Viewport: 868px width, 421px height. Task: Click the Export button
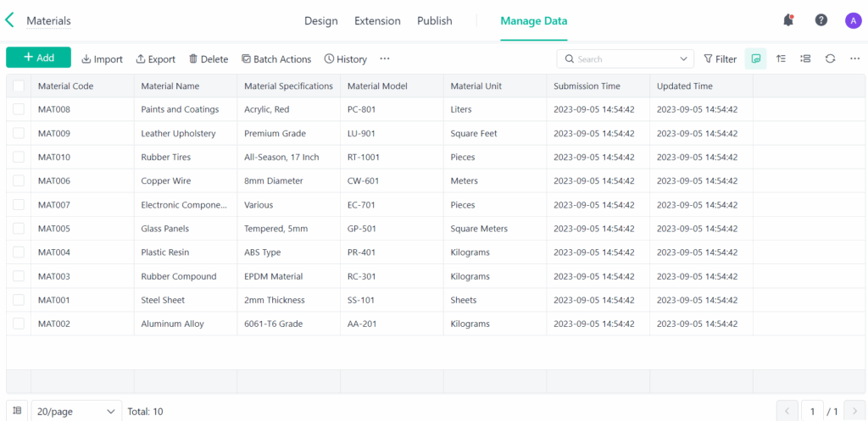(155, 59)
